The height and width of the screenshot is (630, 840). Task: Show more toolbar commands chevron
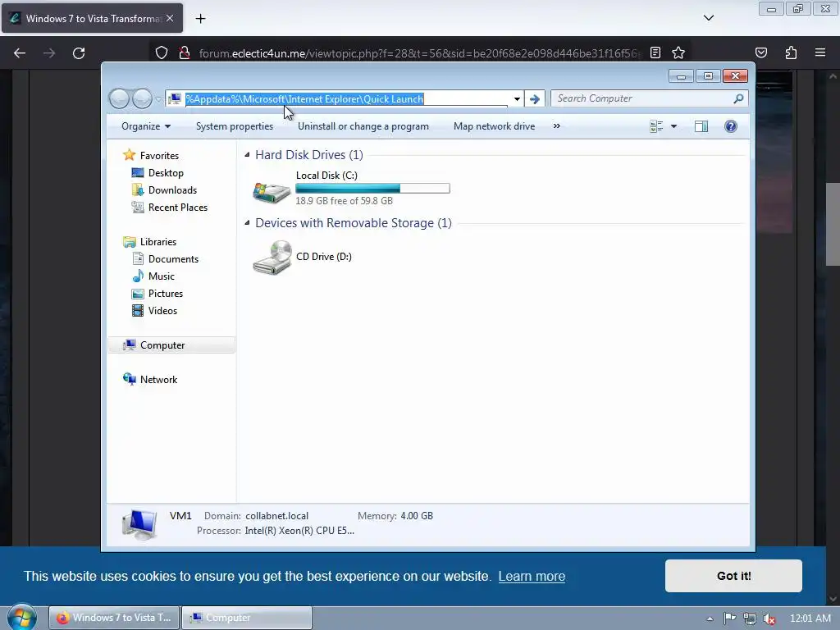(557, 126)
